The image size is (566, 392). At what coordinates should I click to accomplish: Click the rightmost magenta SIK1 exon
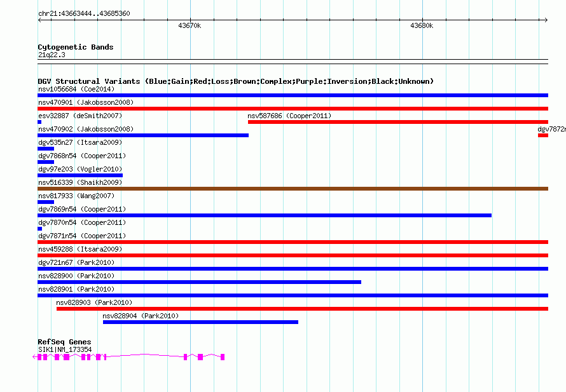click(223, 357)
